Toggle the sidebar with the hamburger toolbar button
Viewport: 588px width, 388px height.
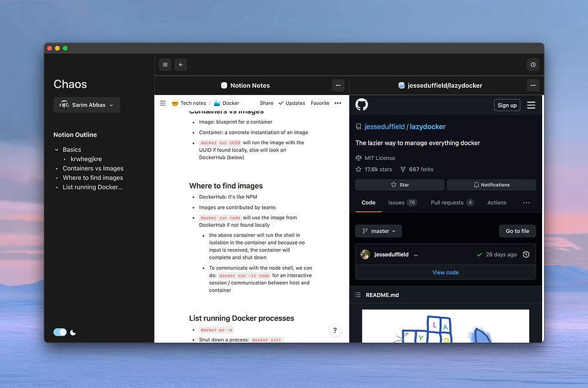165,65
